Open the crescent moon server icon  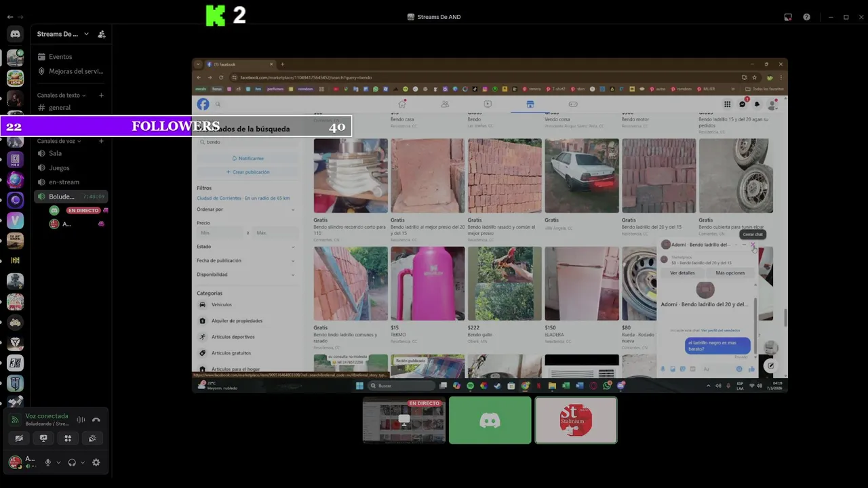tap(15, 200)
